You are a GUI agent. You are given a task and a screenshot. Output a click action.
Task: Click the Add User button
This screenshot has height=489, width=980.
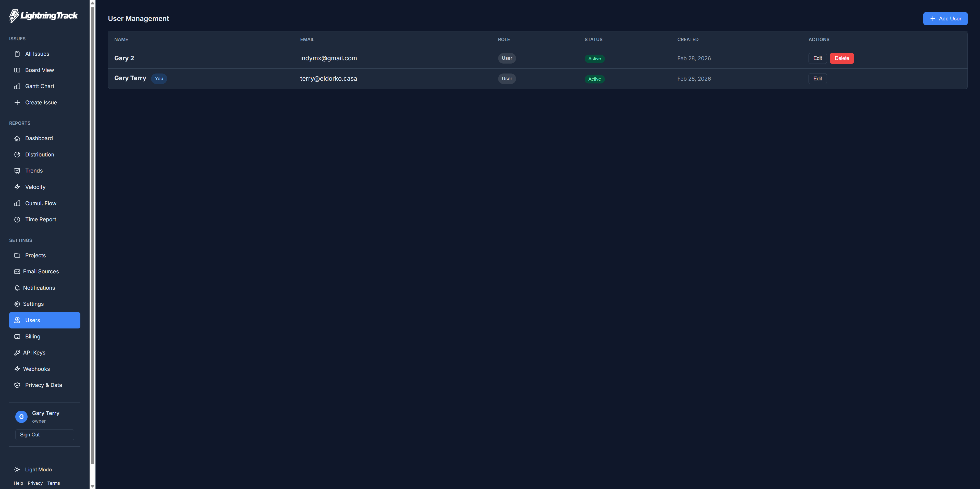pyautogui.click(x=945, y=18)
